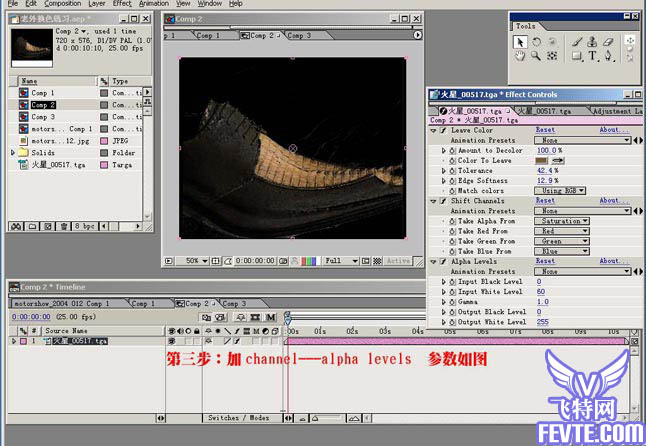Toggle Shift Channels effect switch

coord(444,201)
